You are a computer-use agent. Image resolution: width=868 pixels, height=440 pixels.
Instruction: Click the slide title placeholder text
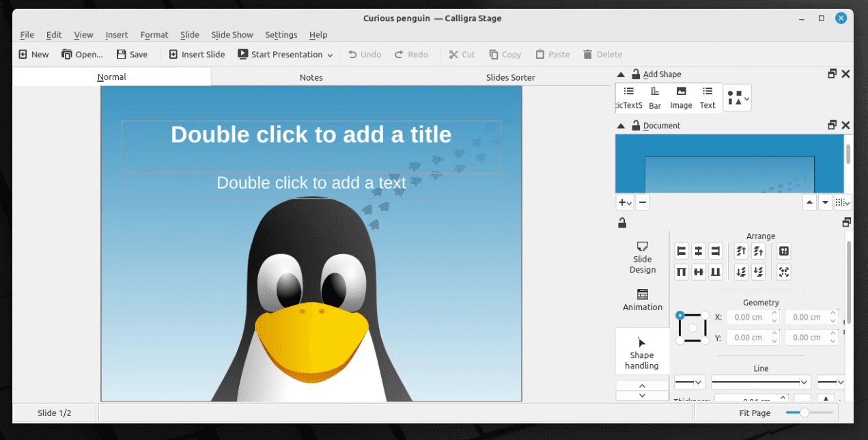click(x=311, y=135)
